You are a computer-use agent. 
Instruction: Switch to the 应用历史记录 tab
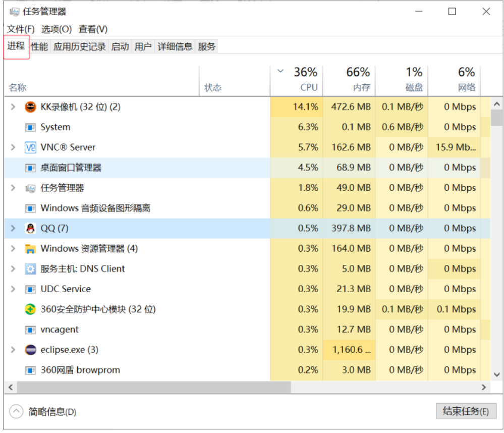pos(79,46)
